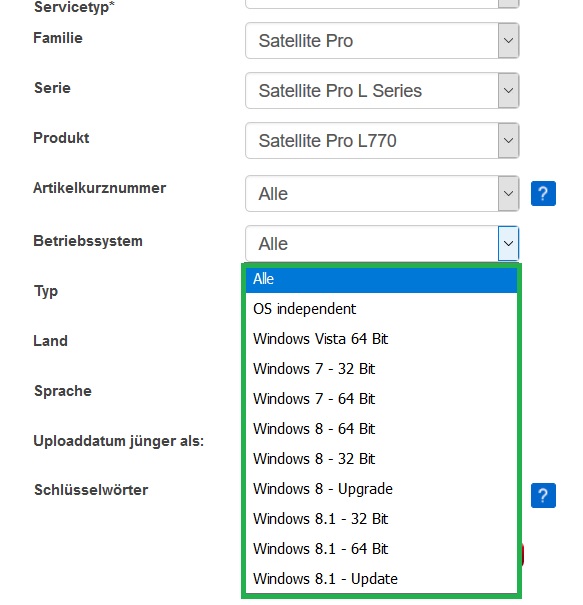Viewport: 583px width, 605px height.
Task: Open the Artikelkurznummer dropdown
Action: click(x=382, y=193)
